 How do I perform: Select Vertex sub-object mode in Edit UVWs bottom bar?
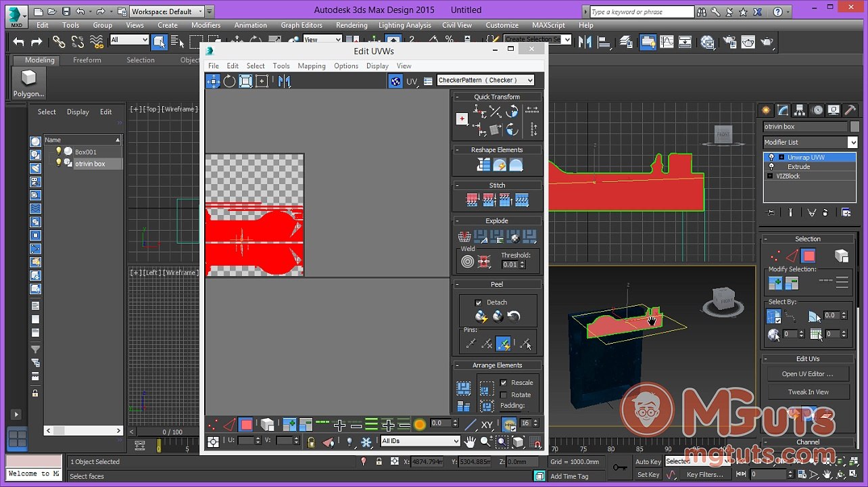pyautogui.click(x=213, y=425)
